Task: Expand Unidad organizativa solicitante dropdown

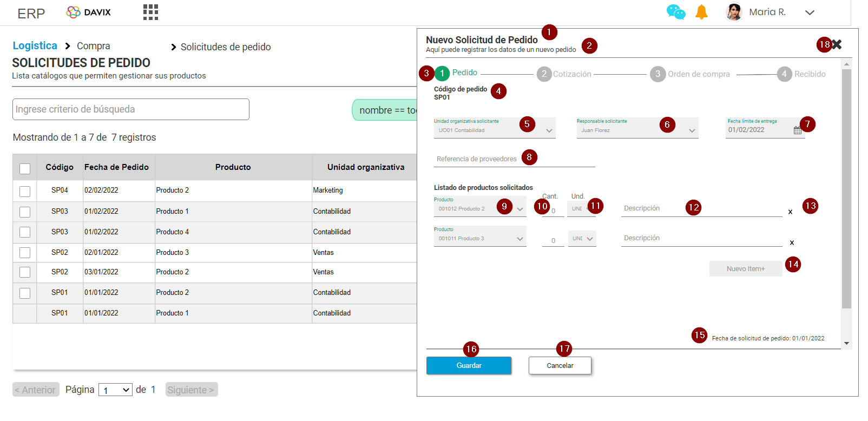Action: [549, 130]
